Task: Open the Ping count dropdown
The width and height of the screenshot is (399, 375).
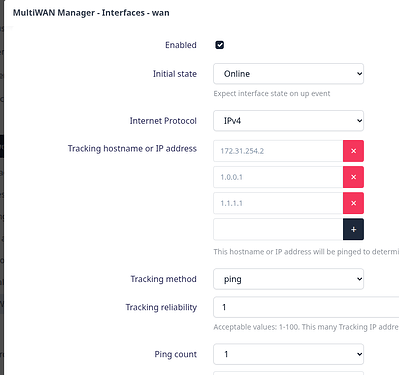Action: (288, 354)
